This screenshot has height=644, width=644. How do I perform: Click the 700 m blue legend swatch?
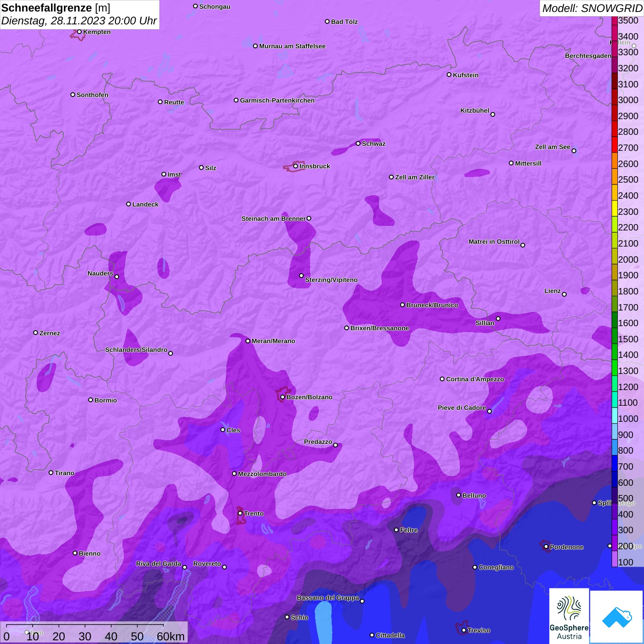(x=615, y=463)
